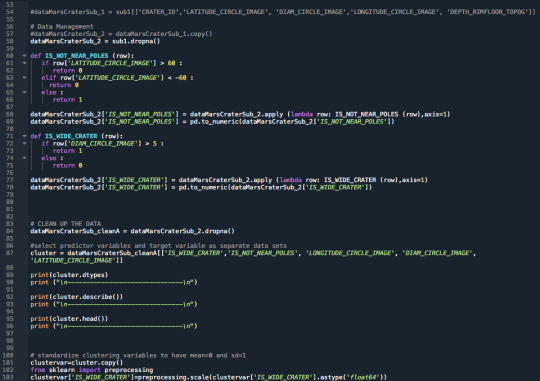Screen dimensions: 540x381
Task: Click 'DIAM_CIRCLE_IMAGE' string on line 72
Action: click(105, 143)
